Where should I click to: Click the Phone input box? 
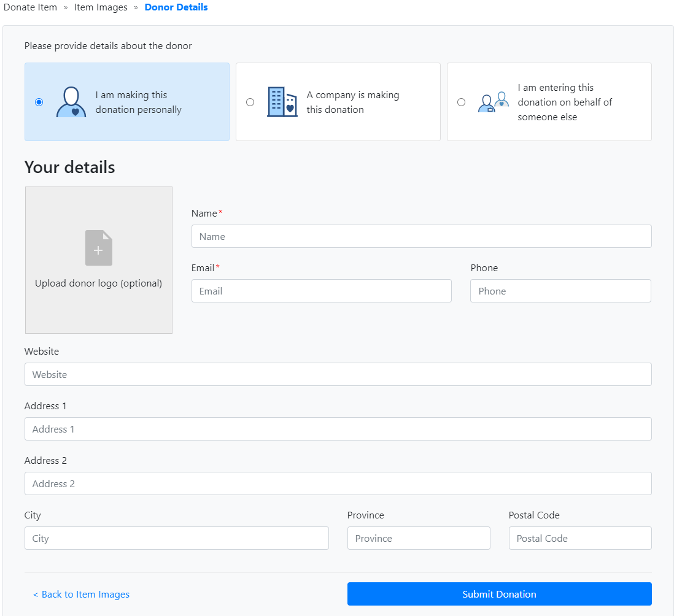click(x=560, y=291)
